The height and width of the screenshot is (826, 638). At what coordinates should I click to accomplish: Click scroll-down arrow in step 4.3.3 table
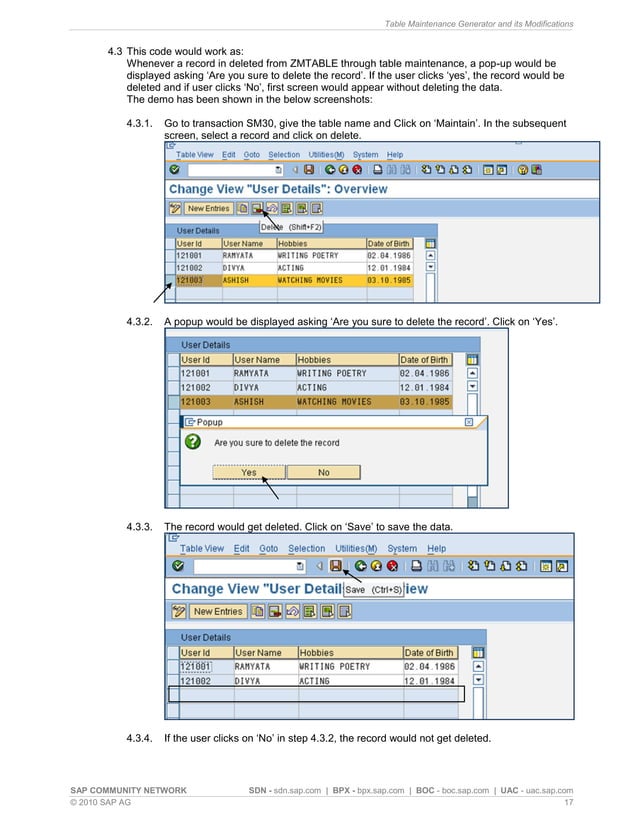pyautogui.click(x=478, y=680)
